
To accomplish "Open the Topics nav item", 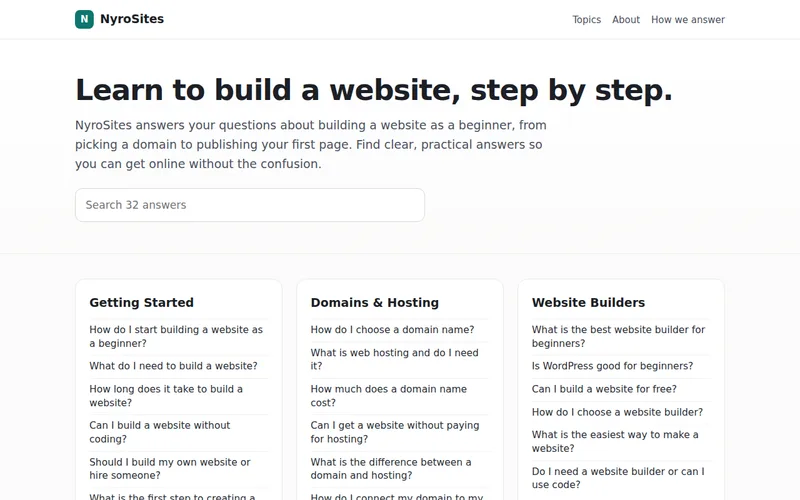I will 586,19.
